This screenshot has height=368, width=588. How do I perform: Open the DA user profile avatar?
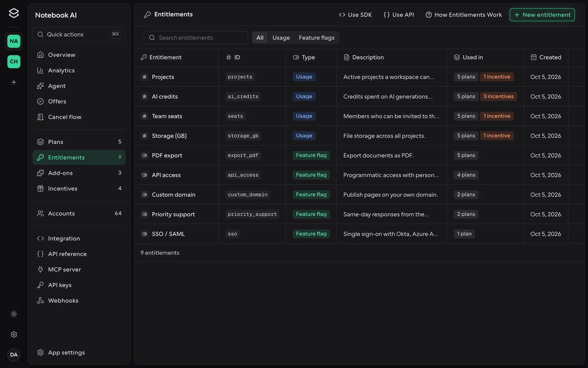14,355
